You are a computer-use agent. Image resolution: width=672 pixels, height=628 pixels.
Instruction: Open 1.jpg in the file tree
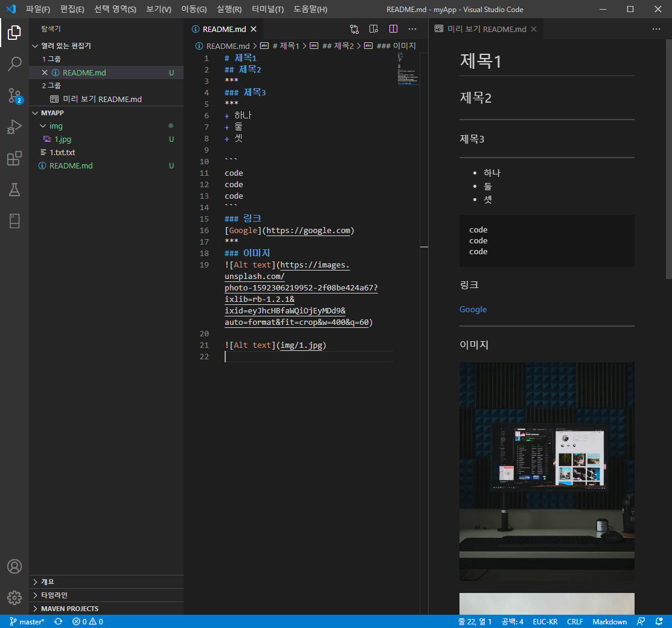106,139
